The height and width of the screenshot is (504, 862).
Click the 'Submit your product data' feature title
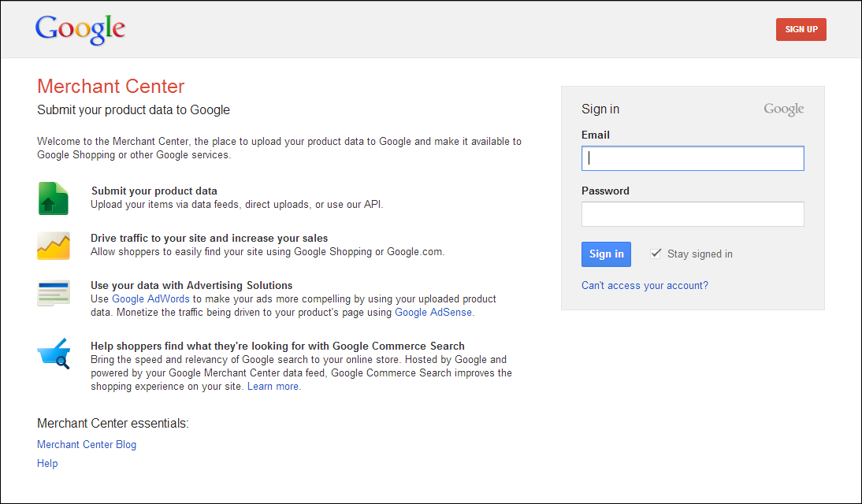[x=154, y=191]
